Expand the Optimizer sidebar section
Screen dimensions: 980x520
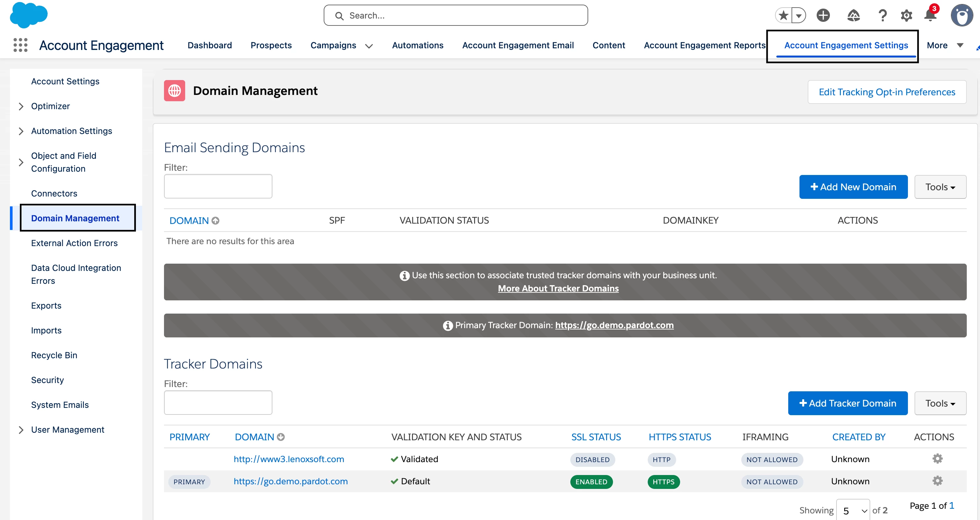coord(21,106)
